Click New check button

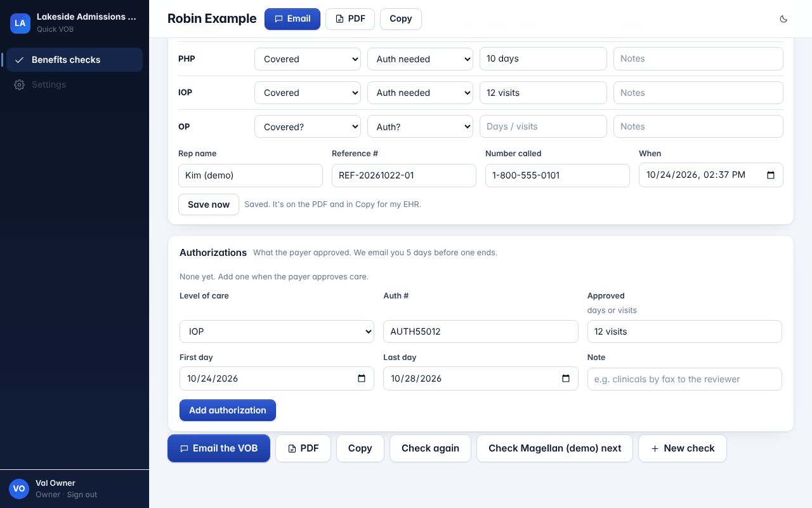pyautogui.click(x=683, y=448)
